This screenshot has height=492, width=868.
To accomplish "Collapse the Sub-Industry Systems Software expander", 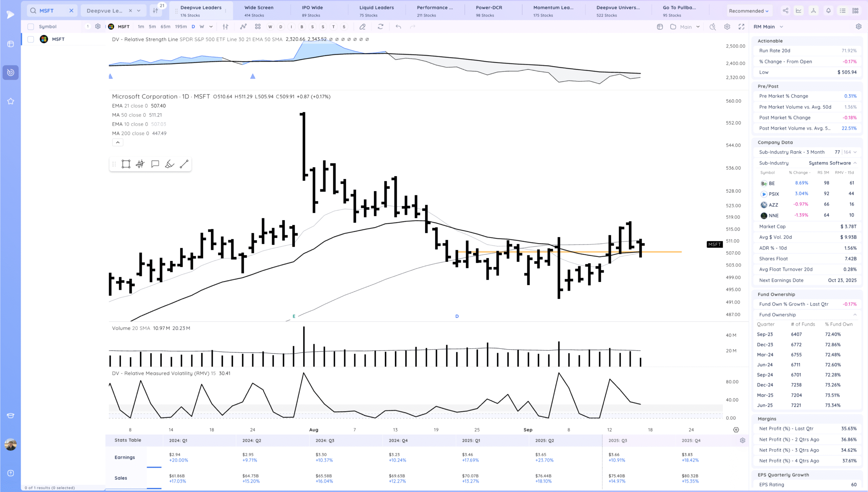I will coord(855,163).
